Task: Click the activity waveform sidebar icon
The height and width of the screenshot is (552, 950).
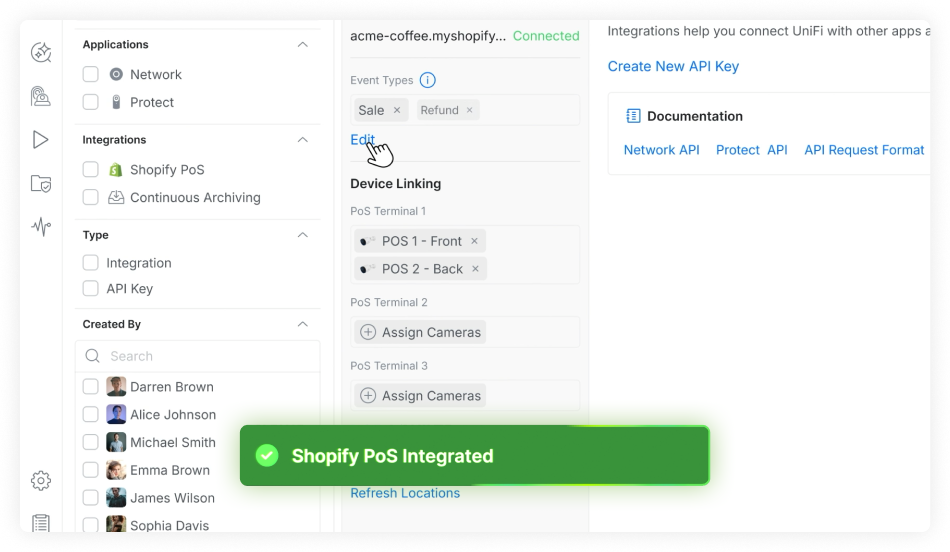Action: 41,227
